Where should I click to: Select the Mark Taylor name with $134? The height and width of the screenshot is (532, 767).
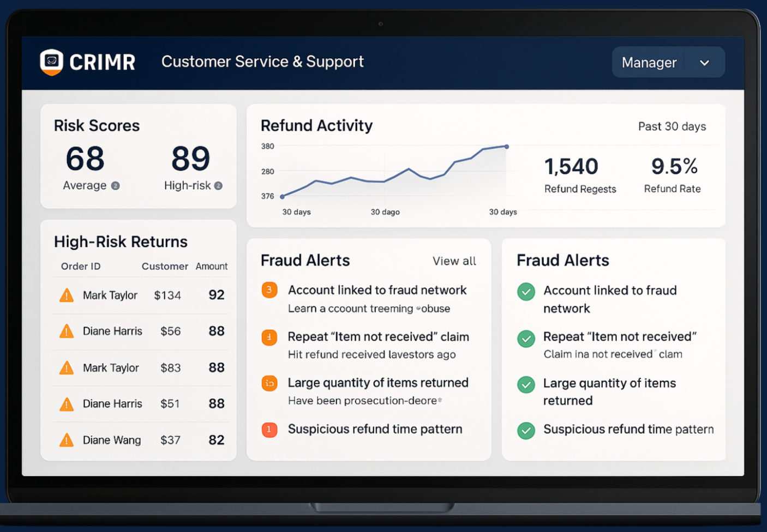point(110,295)
